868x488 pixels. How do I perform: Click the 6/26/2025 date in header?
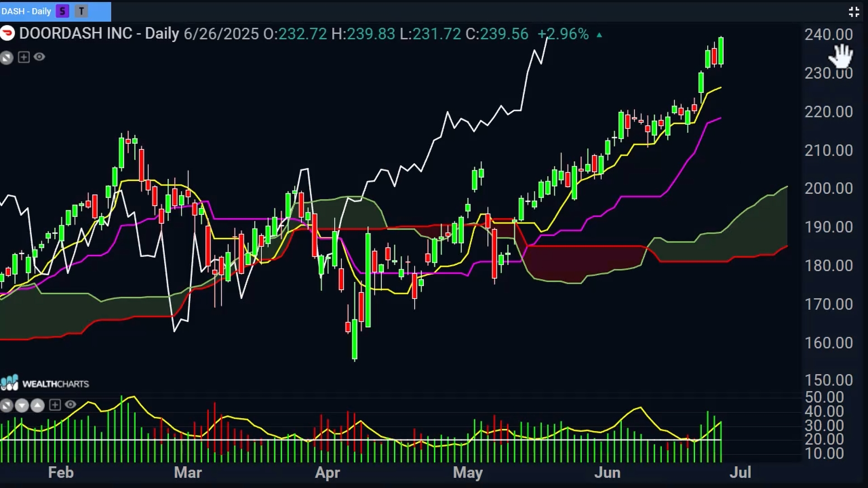tap(221, 34)
